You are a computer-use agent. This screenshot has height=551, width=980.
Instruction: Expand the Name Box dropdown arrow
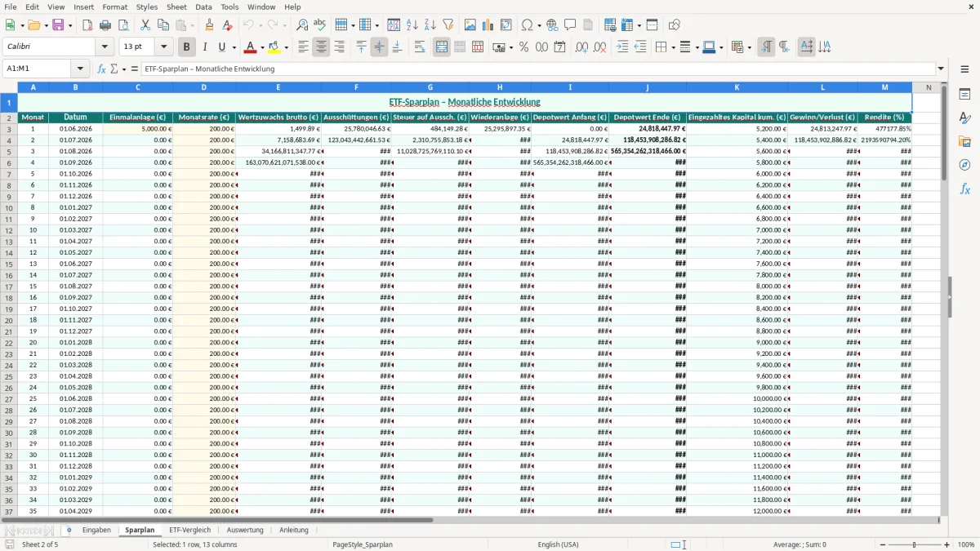point(80,69)
